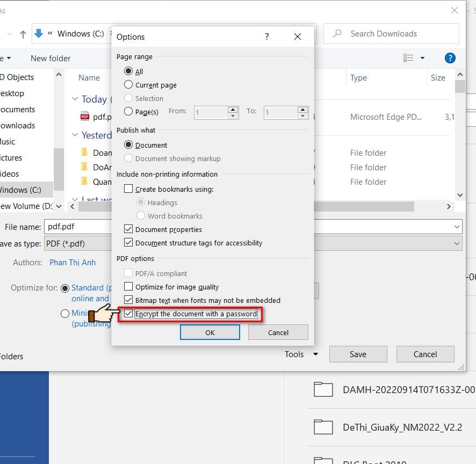The width and height of the screenshot is (476, 464).
Task: Click the file list scroll down arrow
Action: coord(460,195)
